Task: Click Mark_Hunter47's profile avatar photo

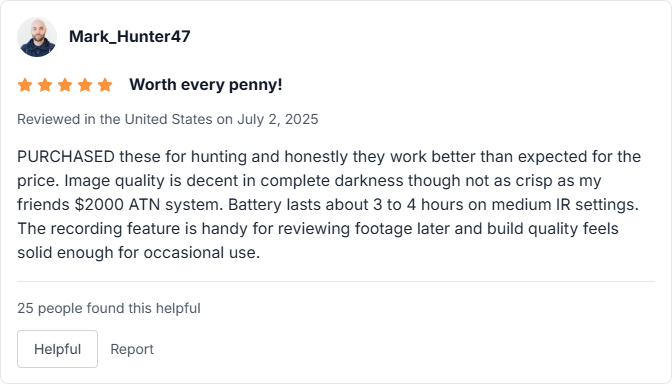Action: [x=37, y=37]
